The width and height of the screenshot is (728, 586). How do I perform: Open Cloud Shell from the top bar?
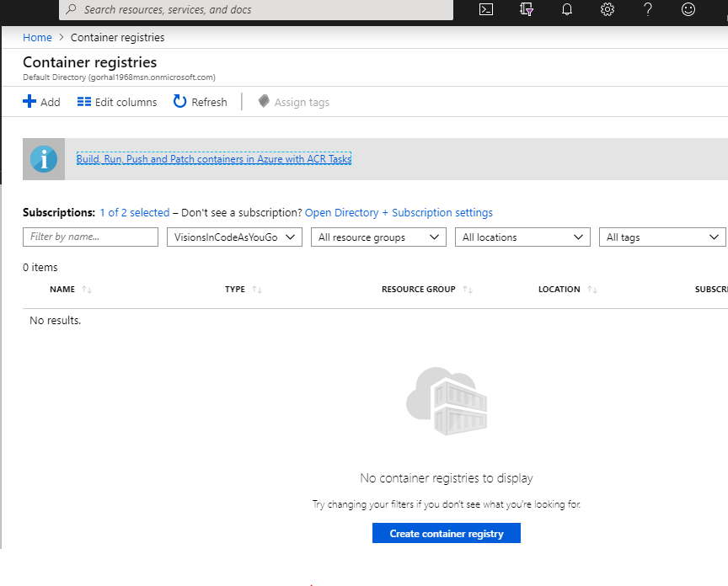coord(486,10)
